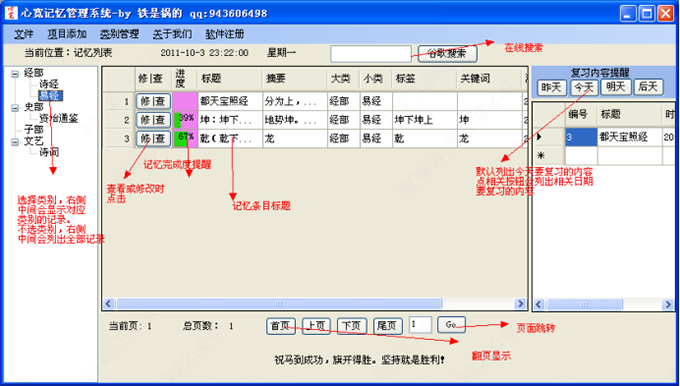The width and height of the screenshot is (680, 386).
Task: Collapse the 史部 tree node
Action: coord(15,108)
